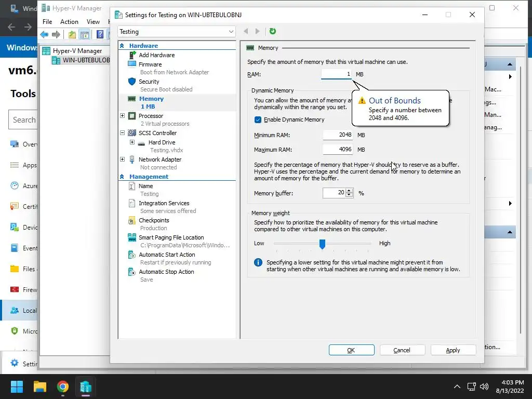Click the Hyper-V Manager help toolbar icon
The width and height of the screenshot is (532, 399).
point(100,34)
